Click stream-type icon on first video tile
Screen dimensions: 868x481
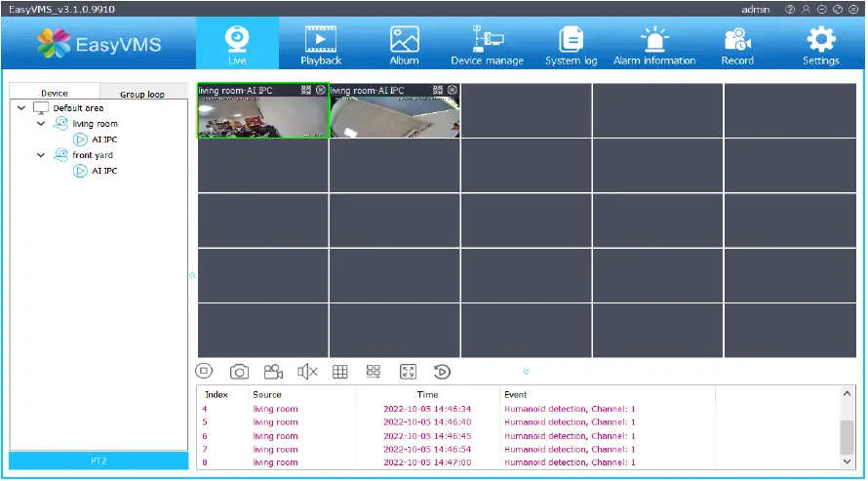coord(306,90)
